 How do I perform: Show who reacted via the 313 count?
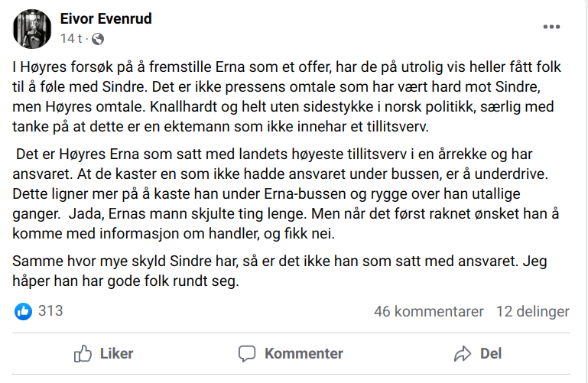tap(50, 311)
